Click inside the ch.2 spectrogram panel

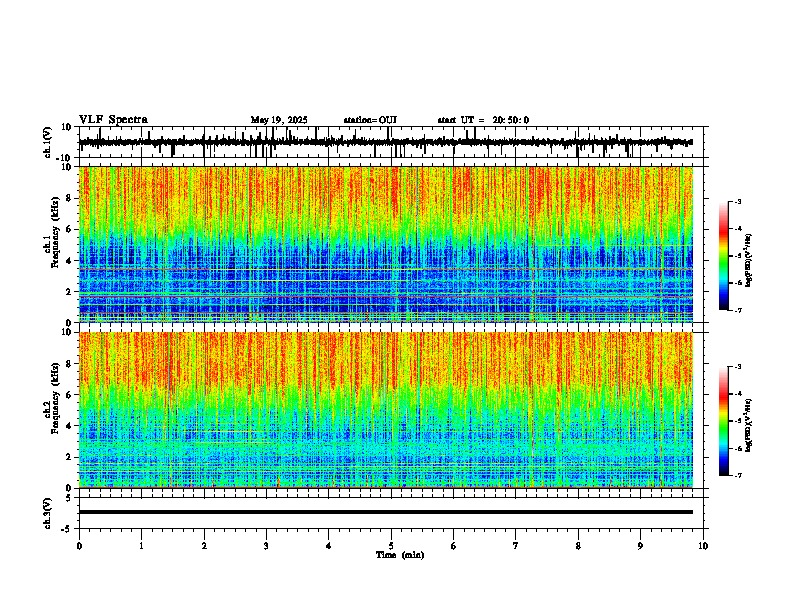coord(386,410)
